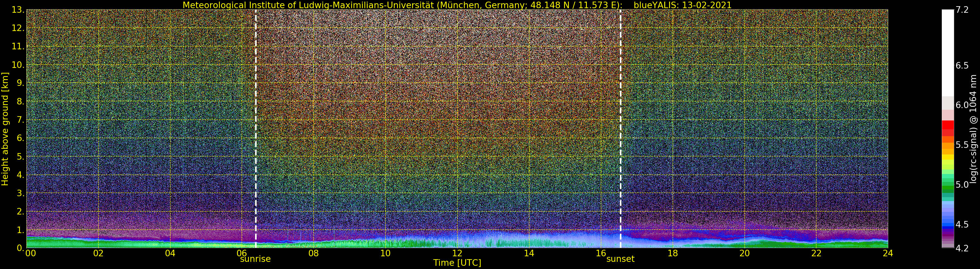This screenshot has height=269, width=980.
Task: Click the "7.2" colorbar tick value
Action: pos(962,10)
